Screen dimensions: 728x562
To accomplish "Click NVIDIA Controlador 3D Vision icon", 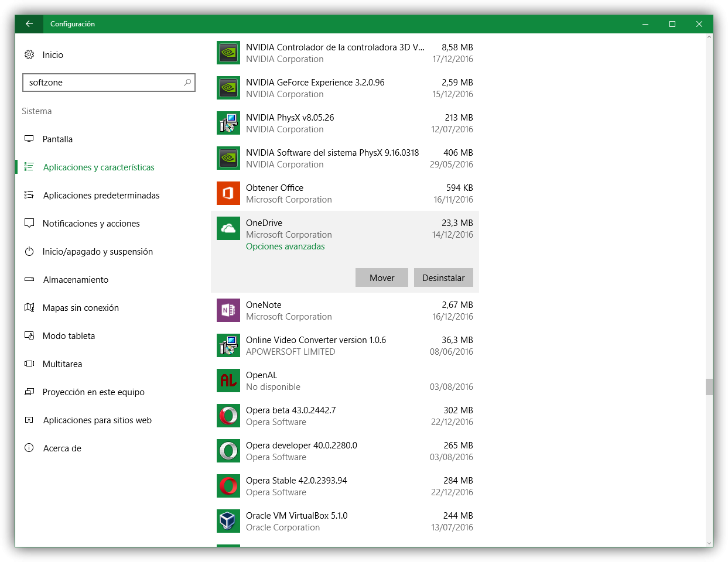I will pyautogui.click(x=228, y=53).
